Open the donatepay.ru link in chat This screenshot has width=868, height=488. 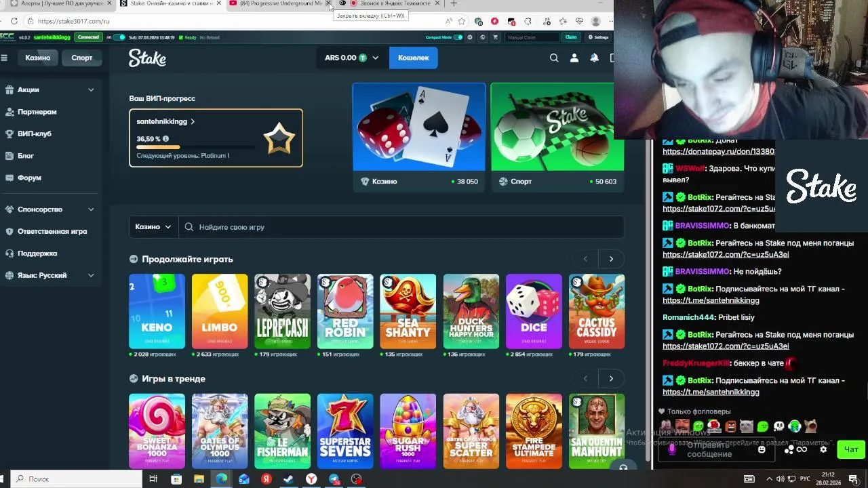pyautogui.click(x=718, y=152)
